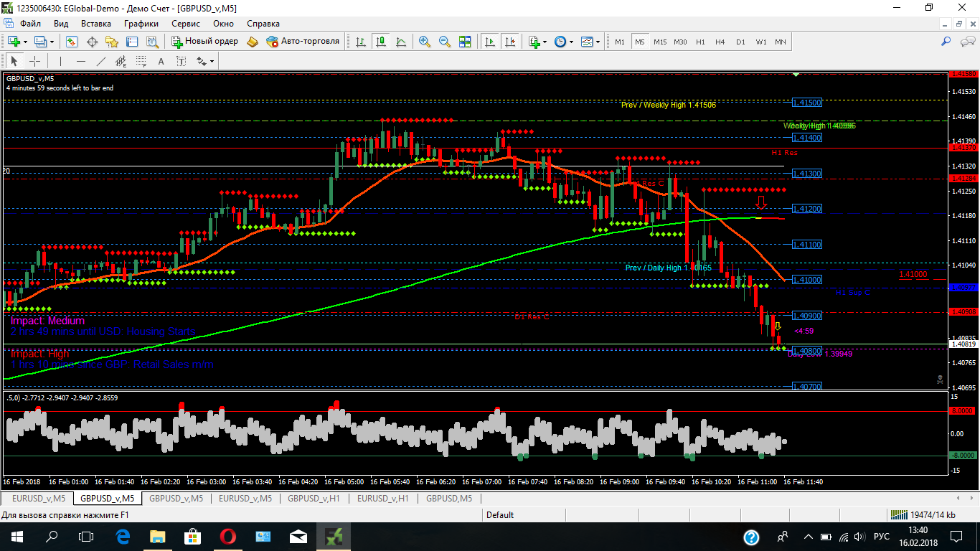980x551 pixels.
Task: Open the periods clock dropdown arrow
Action: [x=571, y=42]
